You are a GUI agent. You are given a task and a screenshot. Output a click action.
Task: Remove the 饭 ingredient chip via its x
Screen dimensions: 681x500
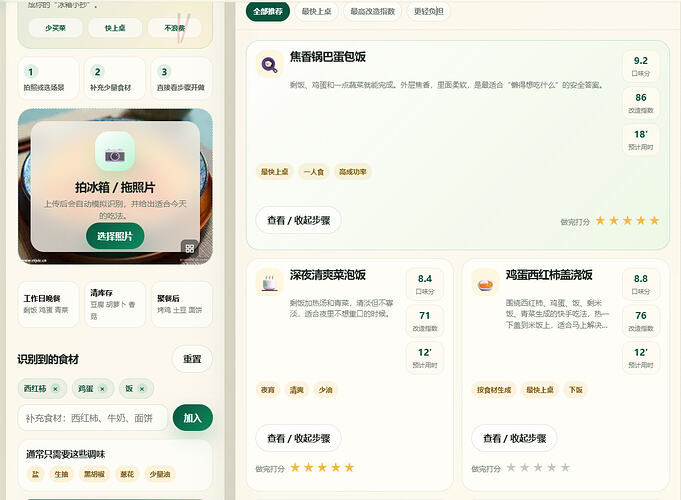(x=142, y=389)
